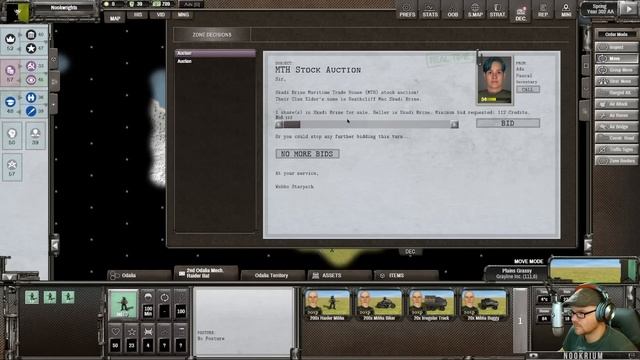Open the OOB order of battle icon
This screenshot has height=360, width=640.
point(453,10)
